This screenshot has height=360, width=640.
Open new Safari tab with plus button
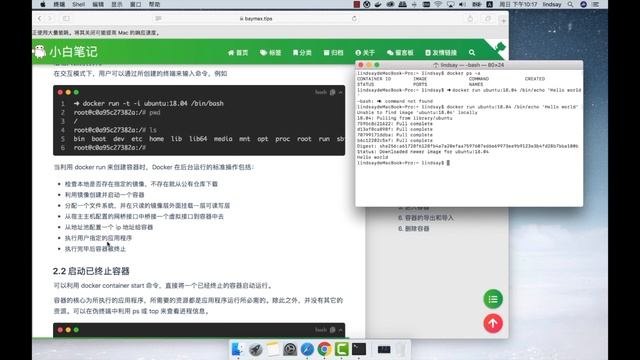coord(503,20)
